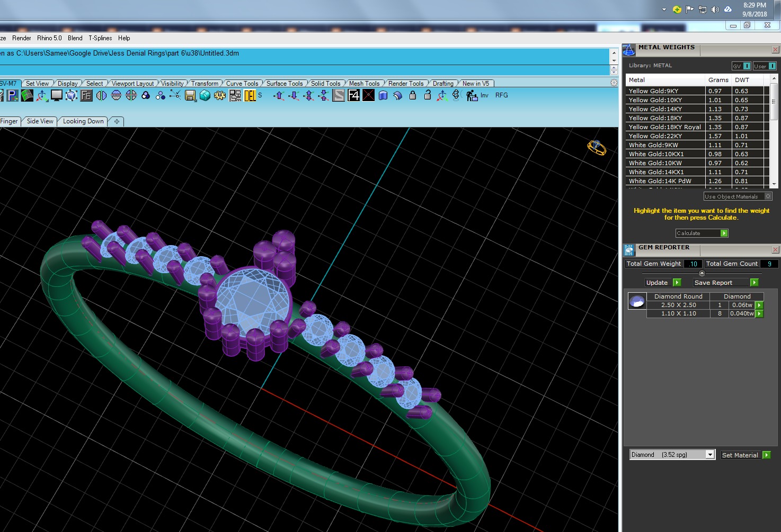Viewport: 781px width, 532px height.
Task: Add a new viewport tab with plus
Action: coord(117,121)
